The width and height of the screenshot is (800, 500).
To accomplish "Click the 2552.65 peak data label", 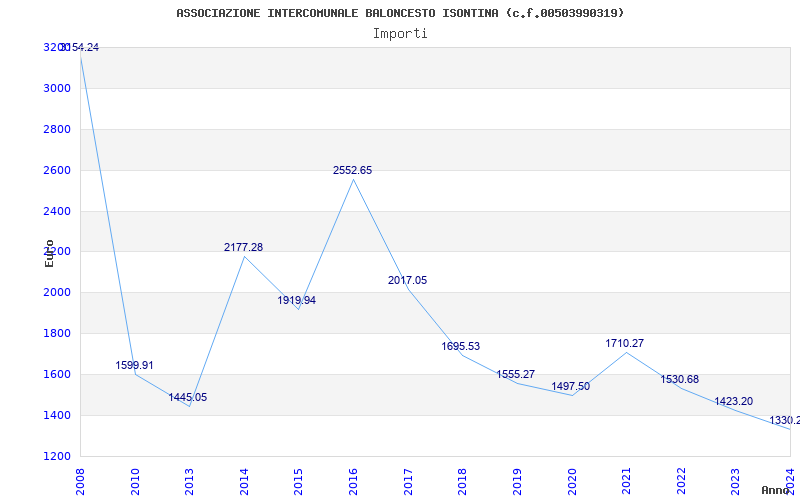I will coord(353,170).
